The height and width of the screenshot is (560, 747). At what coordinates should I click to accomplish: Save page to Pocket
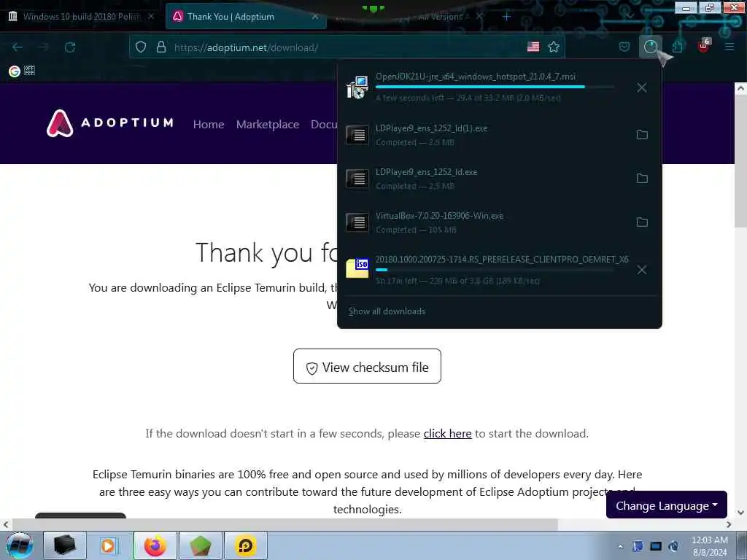pos(624,47)
